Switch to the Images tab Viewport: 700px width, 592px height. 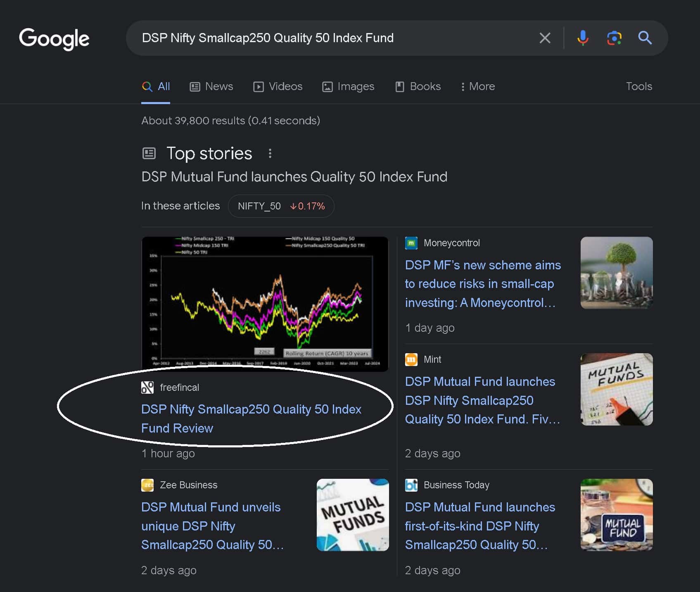coord(348,86)
